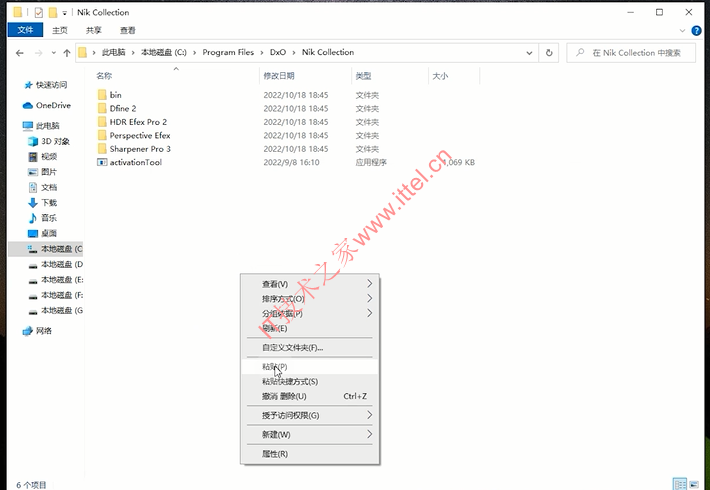Open the 查看(V) context submenu
This screenshot has width=710, height=490.
310,284
